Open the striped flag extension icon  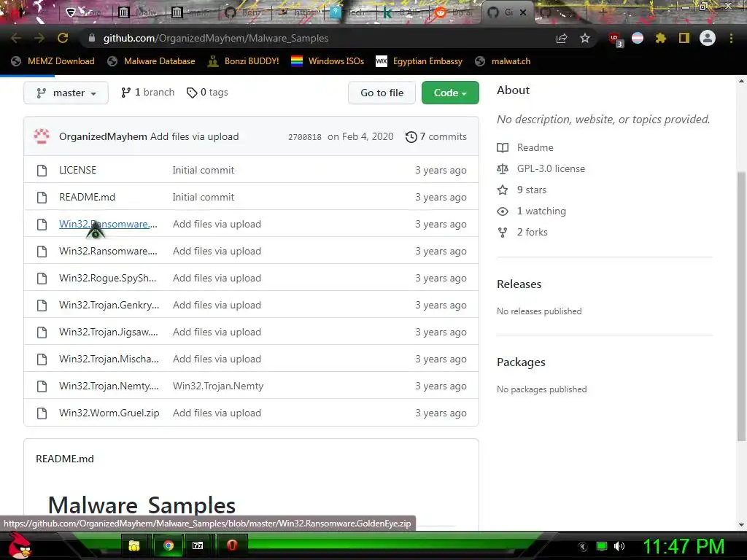638,38
